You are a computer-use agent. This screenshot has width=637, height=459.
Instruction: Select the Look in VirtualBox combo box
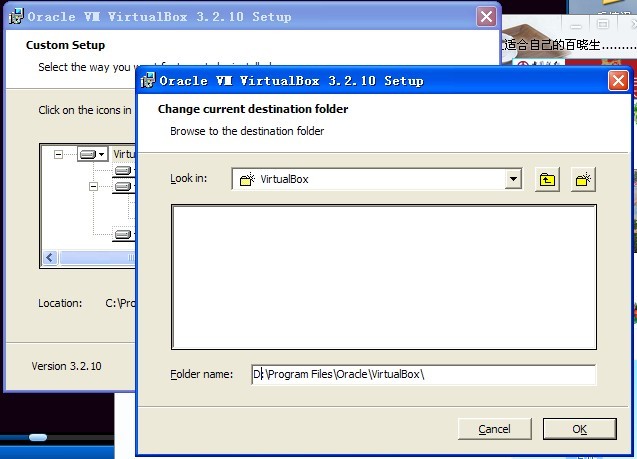[377, 179]
